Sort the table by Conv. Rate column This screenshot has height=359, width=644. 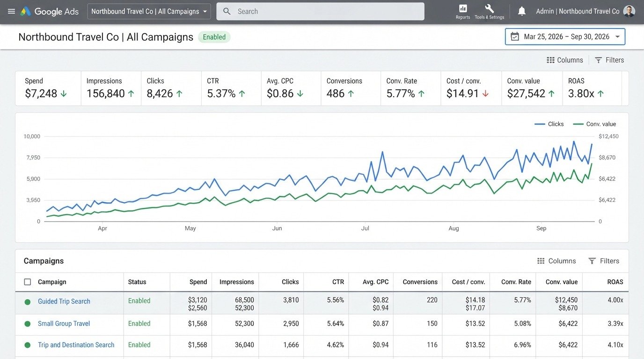(516, 282)
